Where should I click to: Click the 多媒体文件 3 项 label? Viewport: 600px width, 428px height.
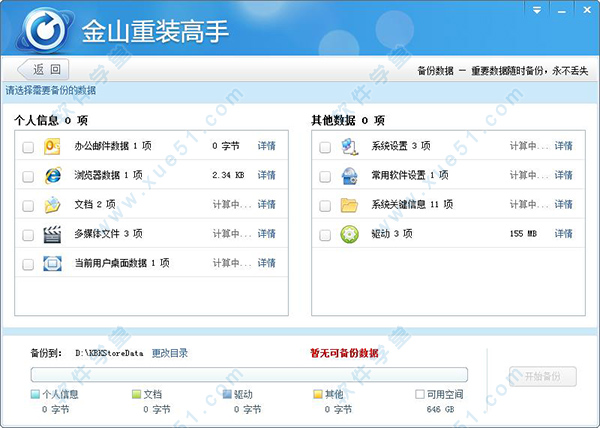(108, 234)
